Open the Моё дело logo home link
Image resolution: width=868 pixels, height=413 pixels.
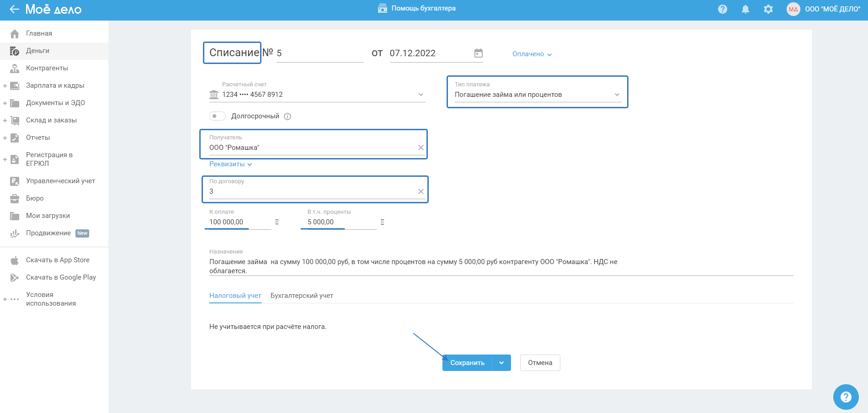click(53, 9)
